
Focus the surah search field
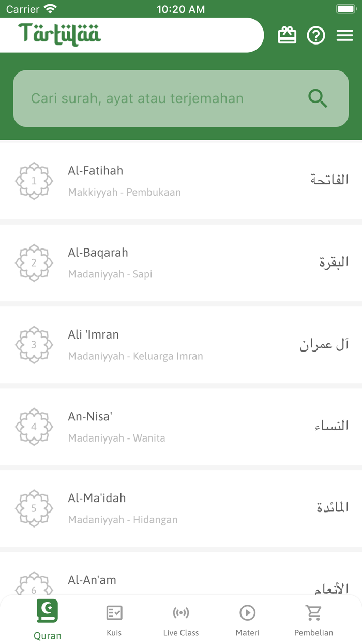click(x=155, y=98)
